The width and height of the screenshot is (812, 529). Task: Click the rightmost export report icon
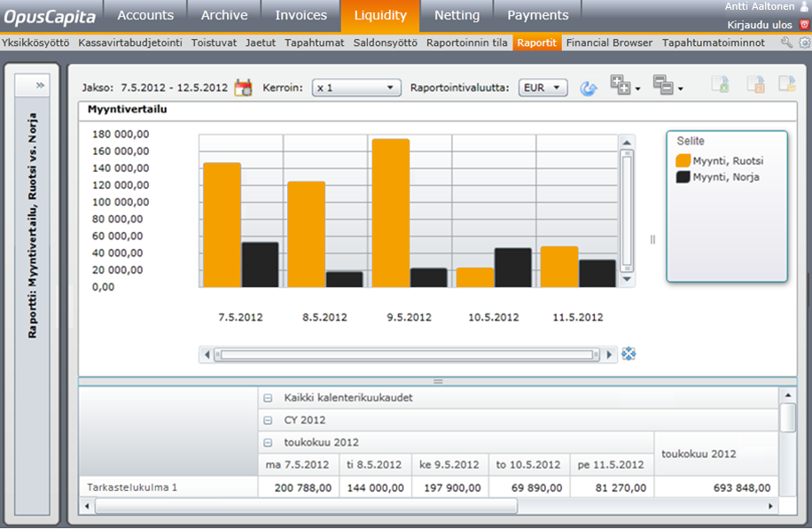tap(786, 84)
